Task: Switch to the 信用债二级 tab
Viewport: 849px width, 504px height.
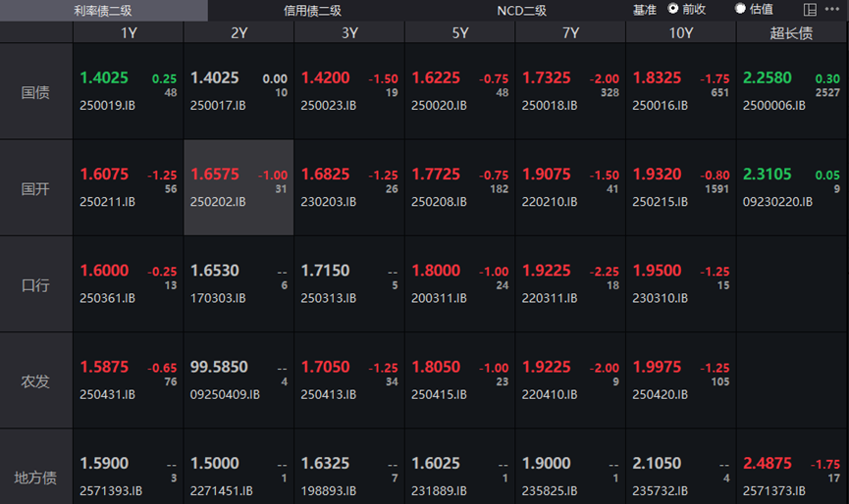Action: pos(312,11)
